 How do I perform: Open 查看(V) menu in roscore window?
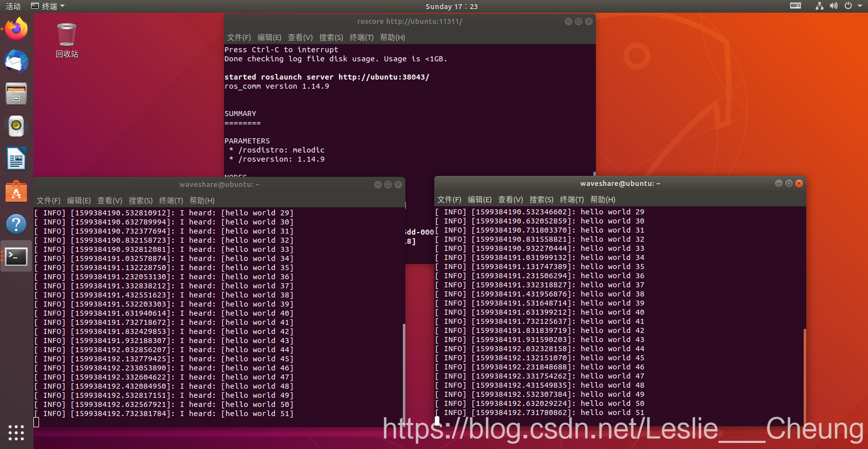pyautogui.click(x=300, y=38)
